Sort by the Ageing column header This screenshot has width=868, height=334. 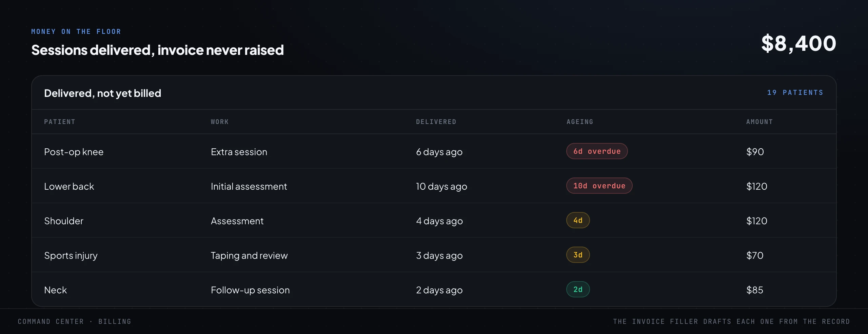[580, 122]
